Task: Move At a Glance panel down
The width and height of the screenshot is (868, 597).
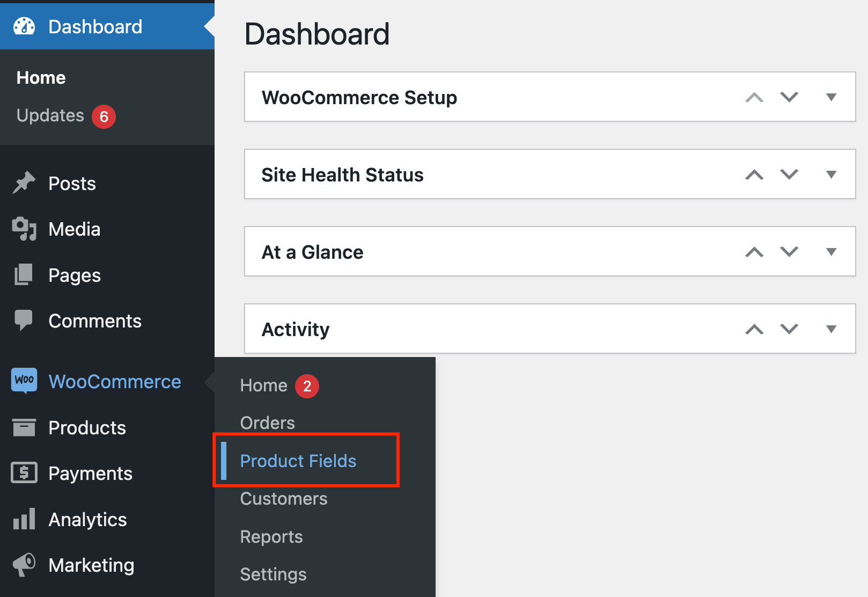Action: (x=789, y=252)
